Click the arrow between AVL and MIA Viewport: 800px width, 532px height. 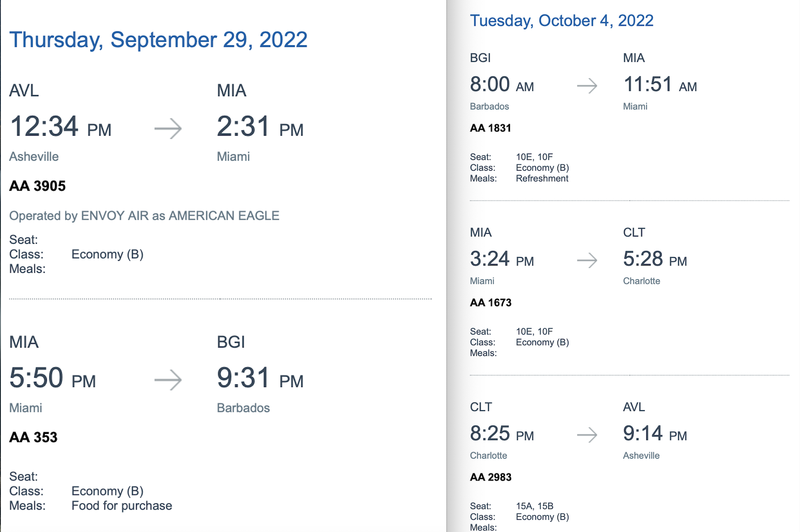(168, 128)
